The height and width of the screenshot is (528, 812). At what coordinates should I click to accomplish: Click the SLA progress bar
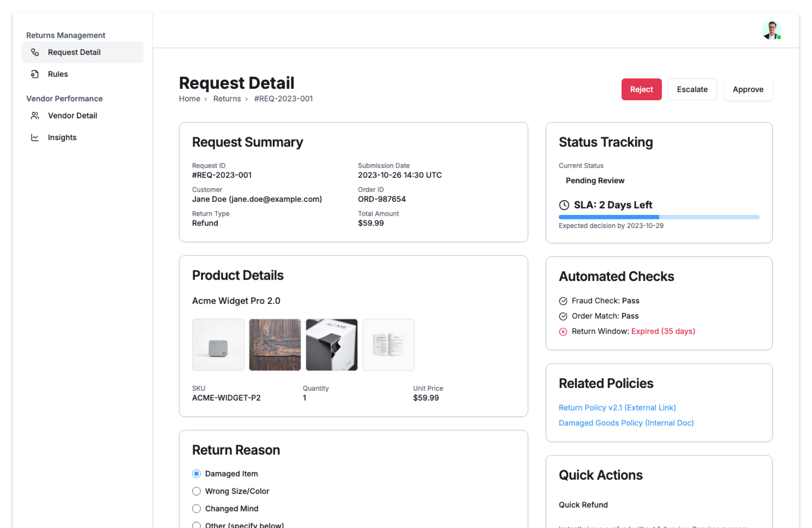pyautogui.click(x=658, y=217)
